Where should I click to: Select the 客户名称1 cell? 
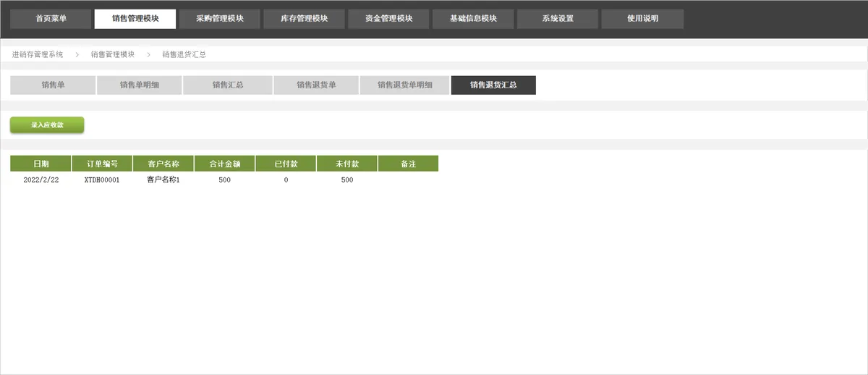click(x=163, y=180)
